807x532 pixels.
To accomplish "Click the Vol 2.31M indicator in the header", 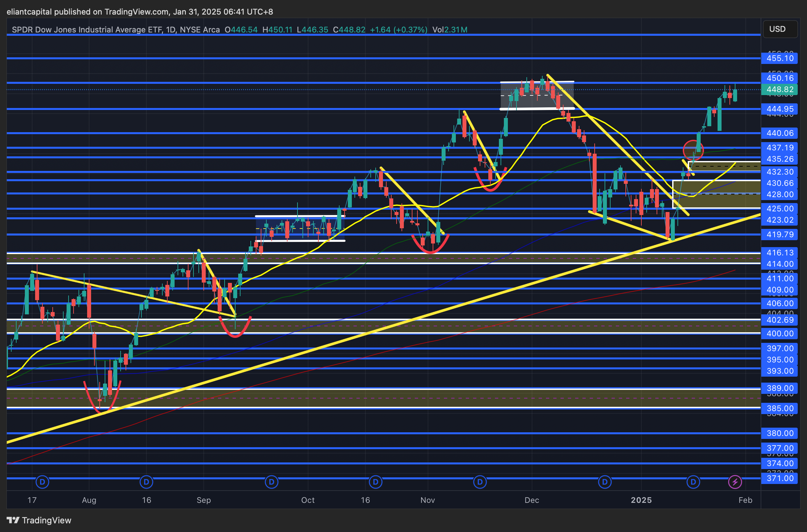I will [450, 30].
